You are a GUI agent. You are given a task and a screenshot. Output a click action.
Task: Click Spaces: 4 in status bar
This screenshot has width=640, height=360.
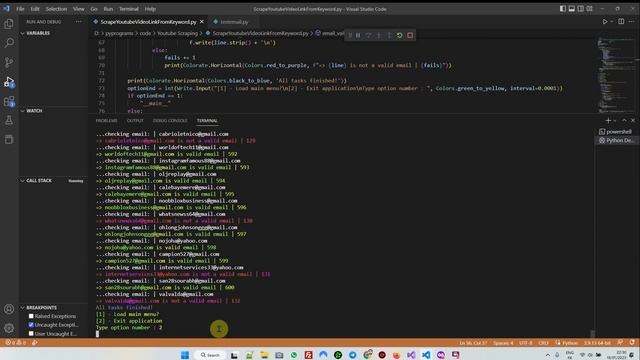click(503, 343)
